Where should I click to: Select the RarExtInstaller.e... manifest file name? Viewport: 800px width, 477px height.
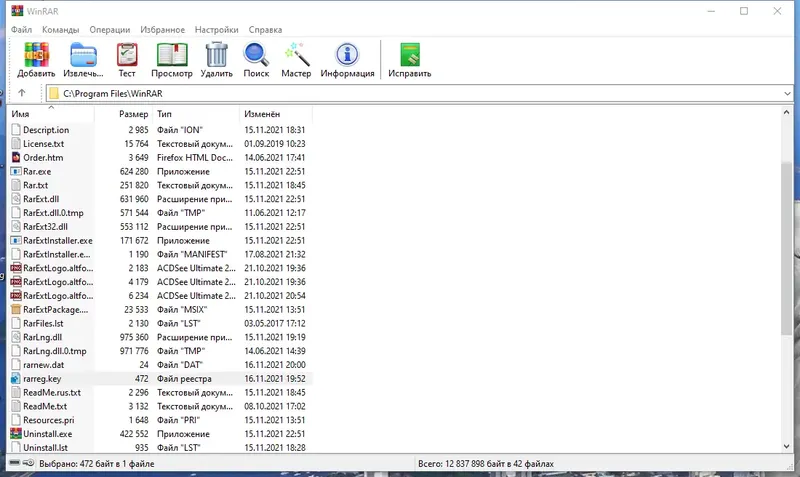[57, 254]
